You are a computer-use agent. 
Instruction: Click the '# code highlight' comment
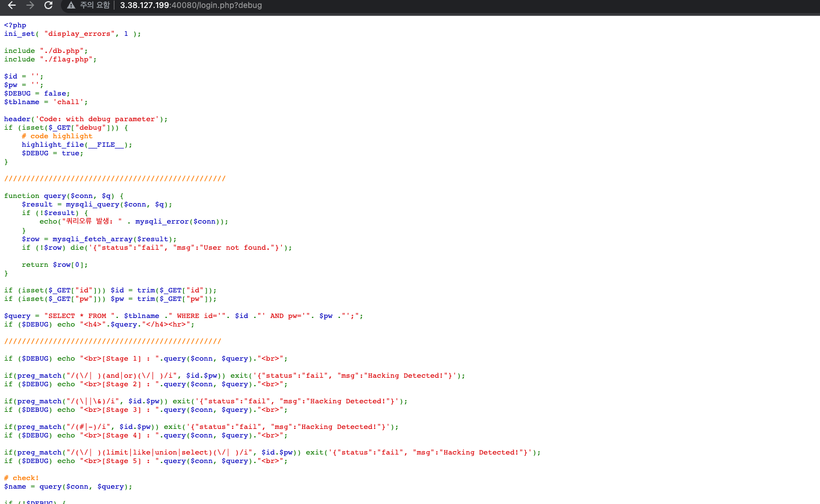coord(57,136)
